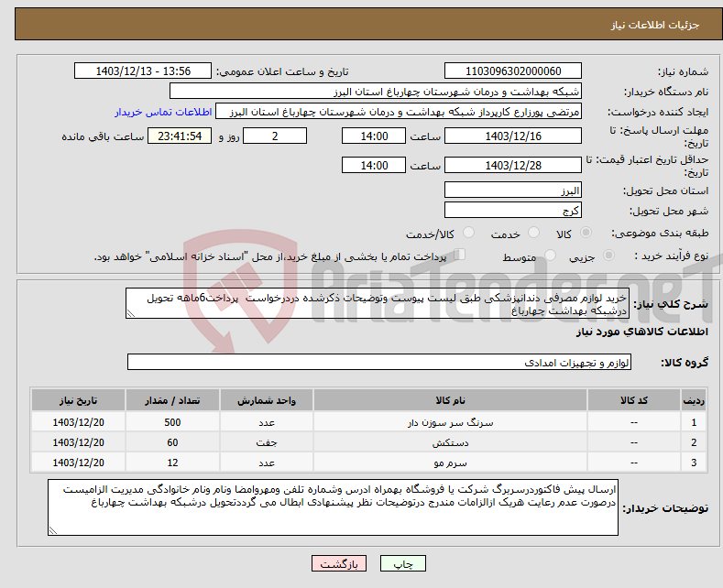Click the quantity cell 500
The image size is (723, 588).
[172, 422]
